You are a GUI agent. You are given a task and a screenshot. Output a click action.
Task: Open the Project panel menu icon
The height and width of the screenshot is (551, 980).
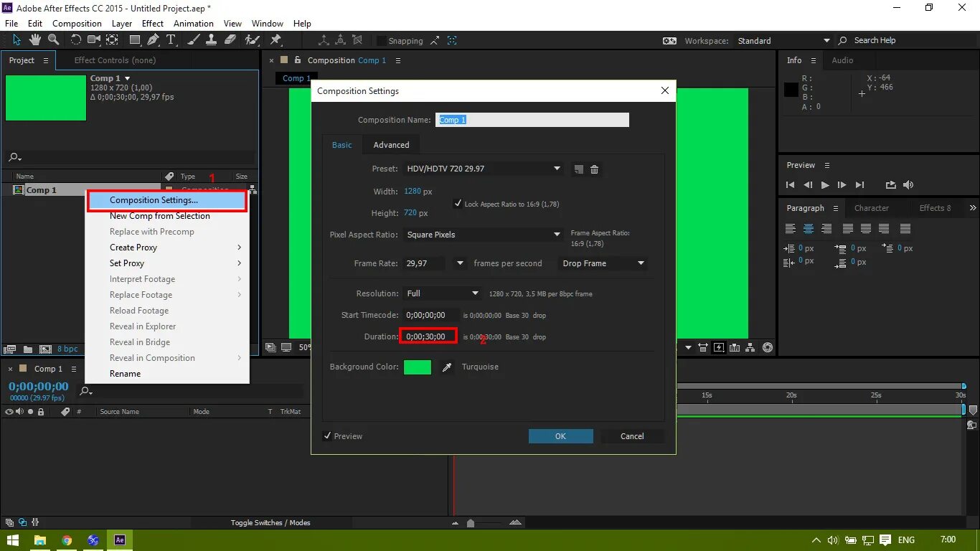point(46,60)
